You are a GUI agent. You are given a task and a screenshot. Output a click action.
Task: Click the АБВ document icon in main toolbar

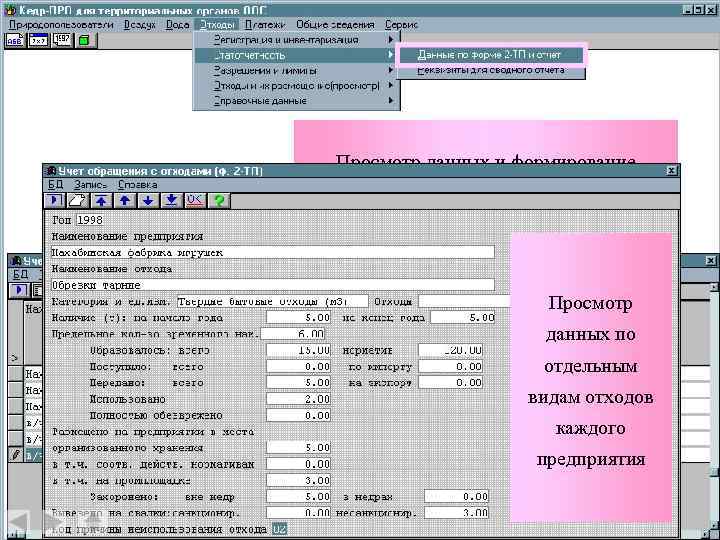15,40
